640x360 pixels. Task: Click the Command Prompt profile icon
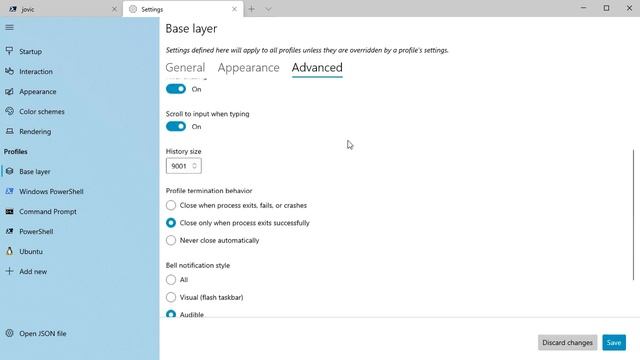(x=9, y=211)
